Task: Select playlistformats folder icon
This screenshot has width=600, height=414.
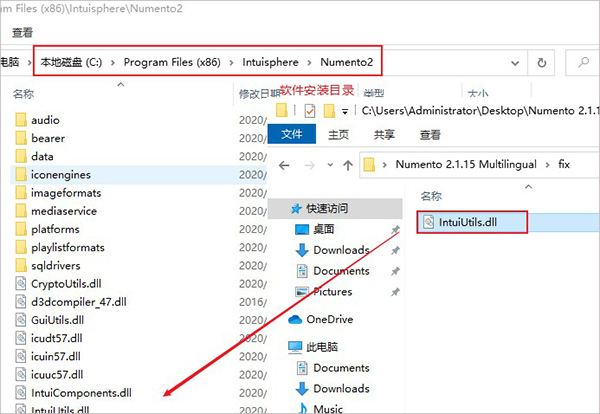Action: coord(21,247)
